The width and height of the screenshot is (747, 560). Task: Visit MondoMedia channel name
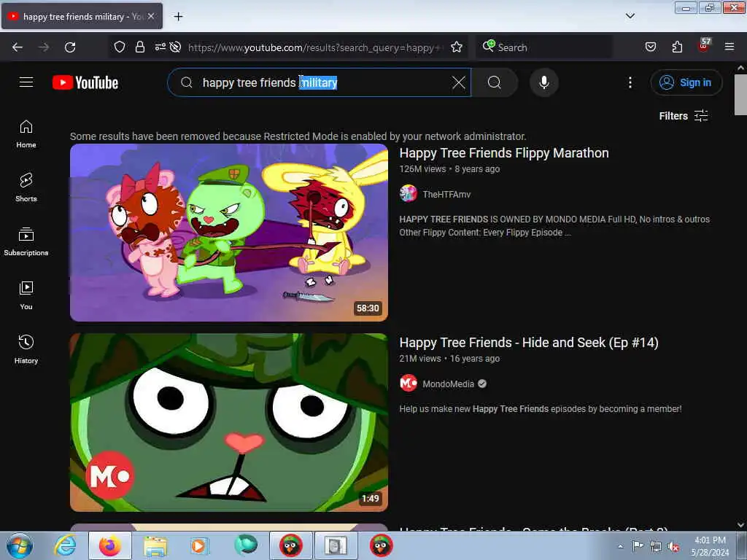tap(449, 384)
